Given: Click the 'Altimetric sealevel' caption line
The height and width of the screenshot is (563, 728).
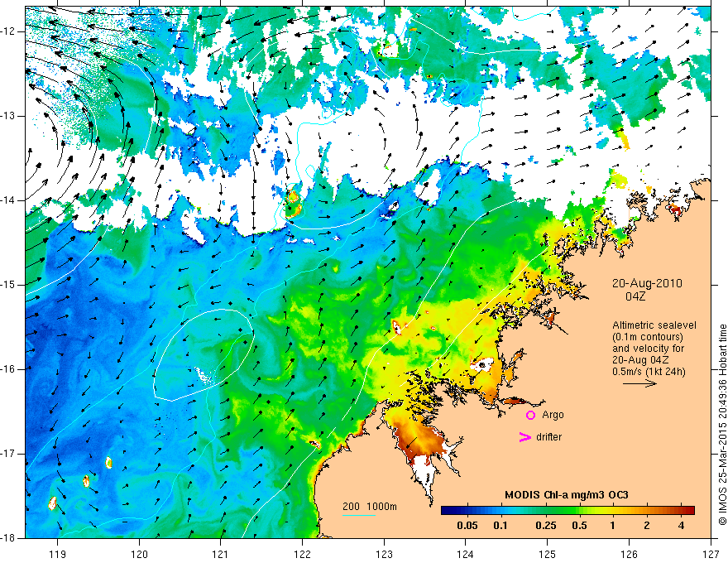Looking at the screenshot, I should [654, 325].
